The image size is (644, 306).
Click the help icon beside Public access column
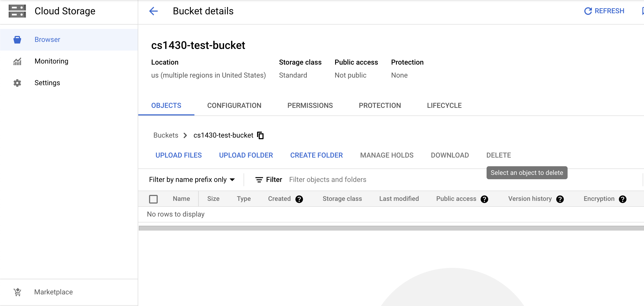point(484,199)
